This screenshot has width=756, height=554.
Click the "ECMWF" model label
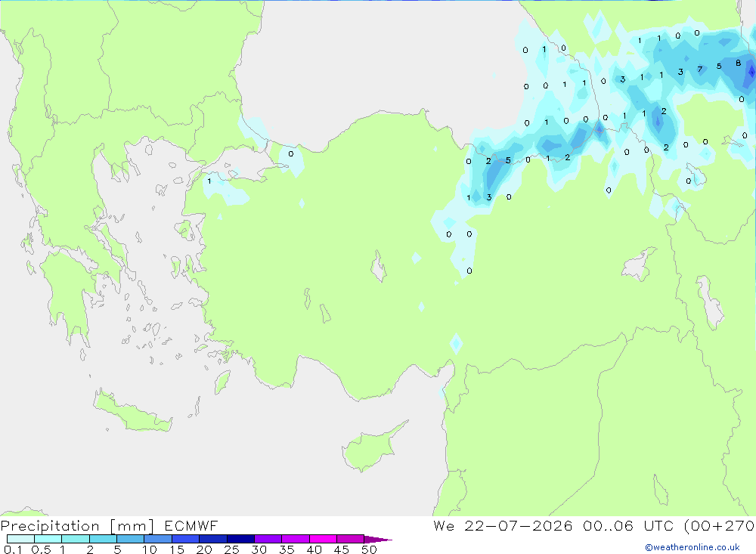coord(191,525)
